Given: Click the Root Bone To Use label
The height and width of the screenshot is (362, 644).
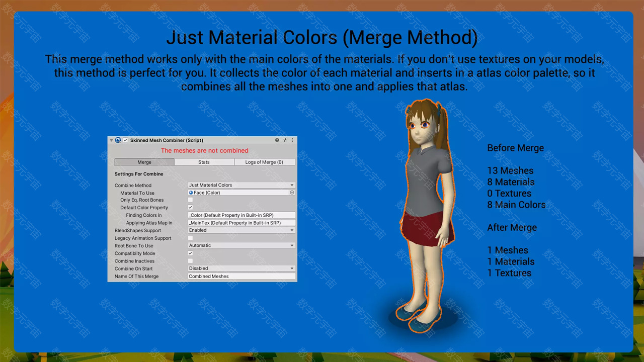Looking at the screenshot, I should click(134, 246).
